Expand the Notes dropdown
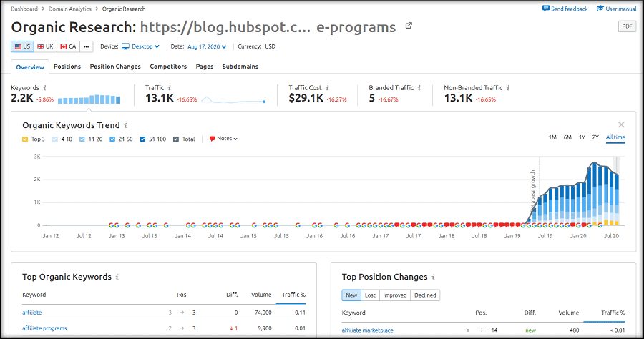644x339 pixels. click(x=223, y=139)
